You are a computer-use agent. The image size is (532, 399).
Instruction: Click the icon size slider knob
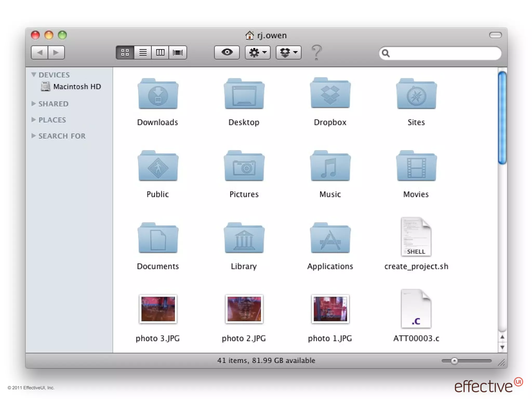click(x=454, y=361)
